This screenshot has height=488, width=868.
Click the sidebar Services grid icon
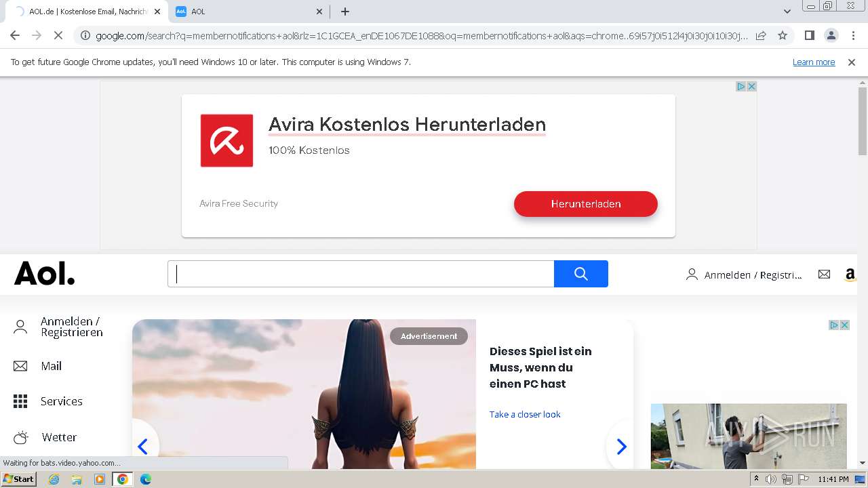pyautogui.click(x=20, y=401)
